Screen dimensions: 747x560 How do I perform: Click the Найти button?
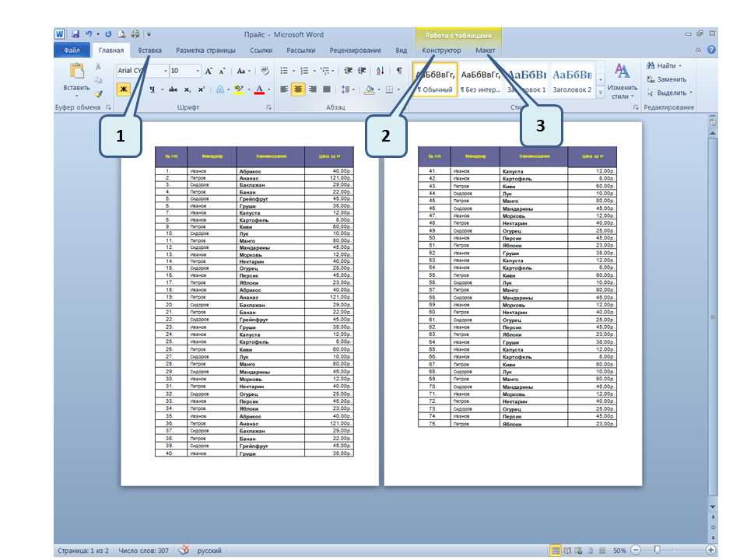[665, 66]
